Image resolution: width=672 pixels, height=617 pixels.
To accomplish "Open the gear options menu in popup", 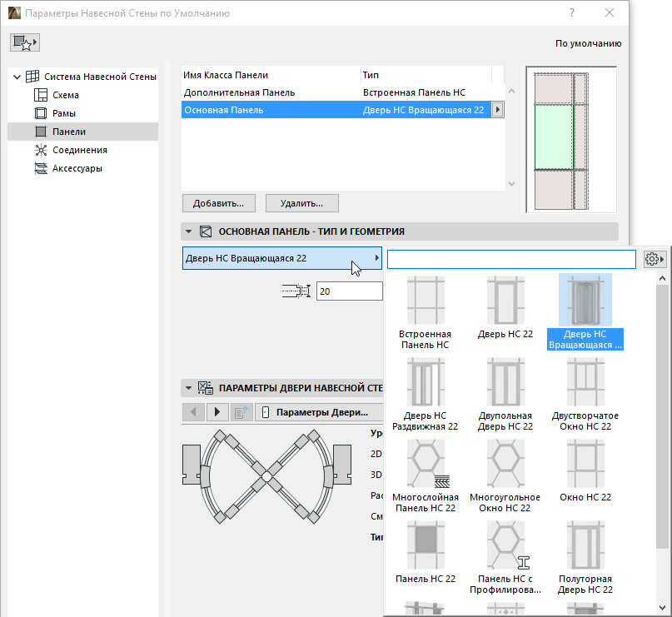I will coord(655,259).
